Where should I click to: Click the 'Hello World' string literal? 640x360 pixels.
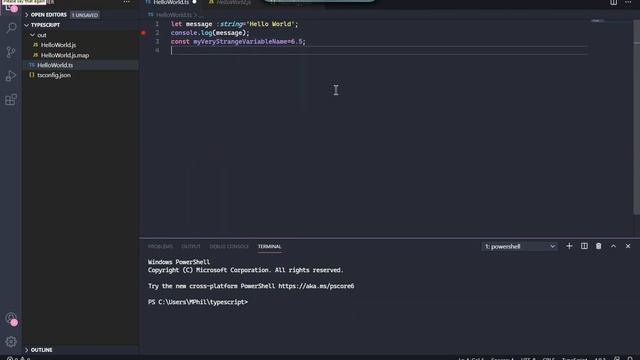[270, 24]
